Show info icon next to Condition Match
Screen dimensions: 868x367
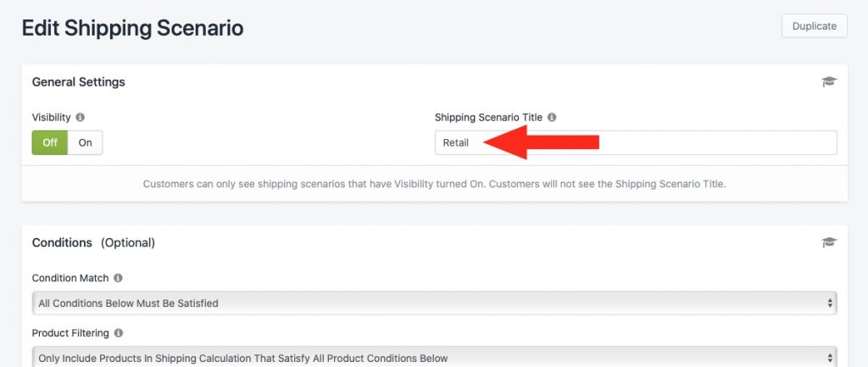click(x=118, y=278)
